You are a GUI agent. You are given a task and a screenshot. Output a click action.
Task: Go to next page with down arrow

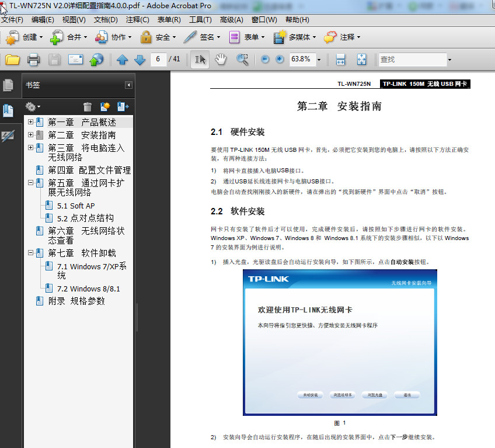140,60
